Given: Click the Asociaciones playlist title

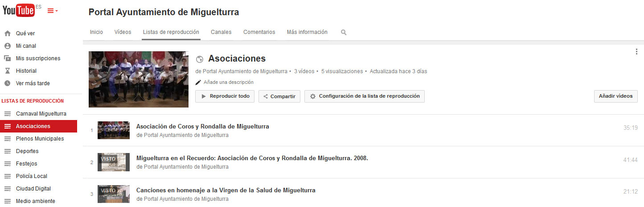Looking at the screenshot, I should (x=237, y=58).
